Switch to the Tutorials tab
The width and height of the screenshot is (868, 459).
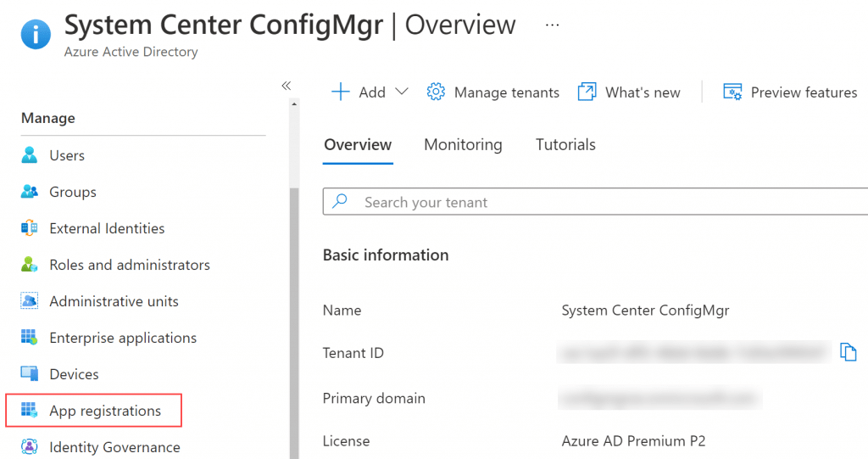pyautogui.click(x=565, y=145)
